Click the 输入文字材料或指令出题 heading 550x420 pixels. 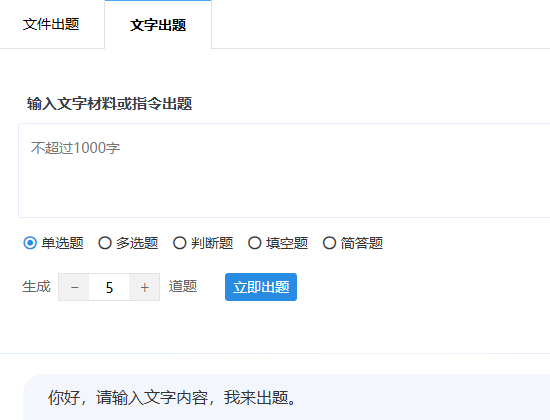pos(109,104)
